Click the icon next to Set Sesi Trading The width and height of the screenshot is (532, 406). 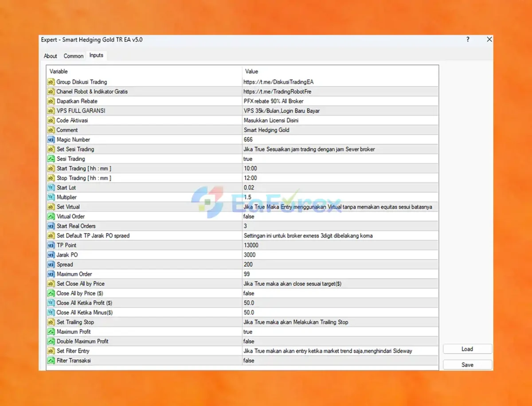51,149
